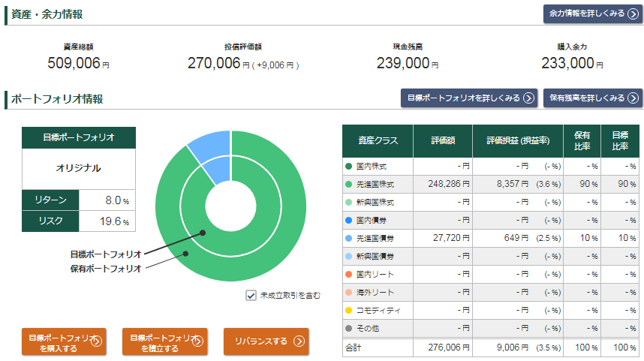Click 海外リート row label

coord(375,293)
